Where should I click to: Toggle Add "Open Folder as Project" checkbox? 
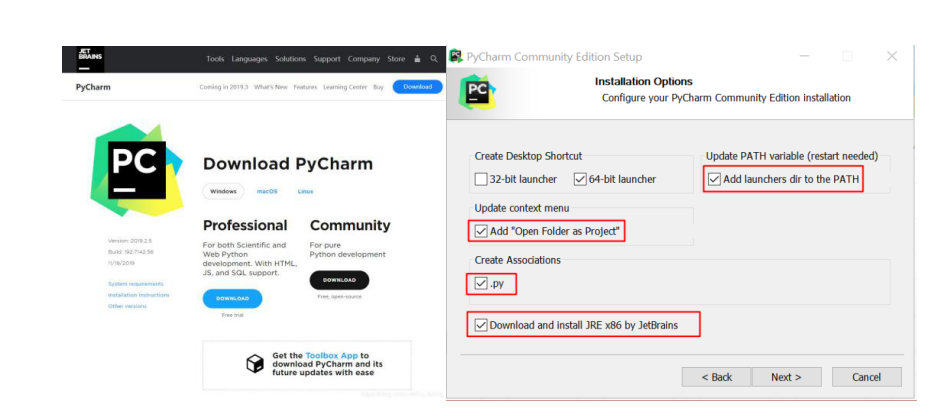(x=481, y=231)
